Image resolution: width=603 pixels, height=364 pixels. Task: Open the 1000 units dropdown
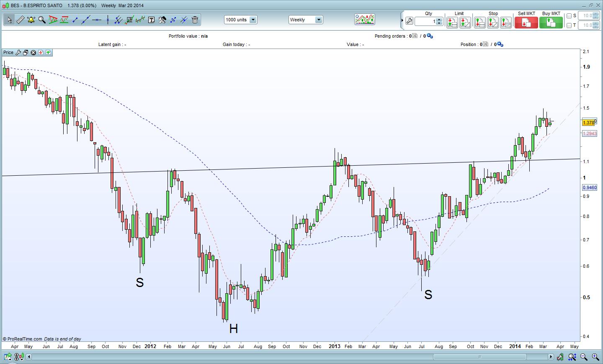[x=241, y=20]
